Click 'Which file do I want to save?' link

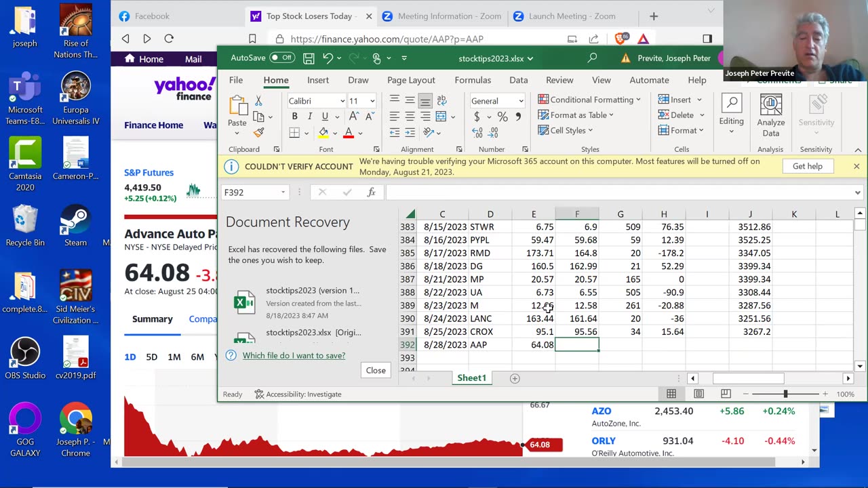pos(294,355)
